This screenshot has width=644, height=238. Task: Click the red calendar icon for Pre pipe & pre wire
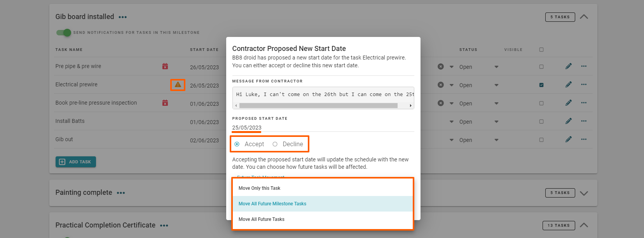click(165, 66)
